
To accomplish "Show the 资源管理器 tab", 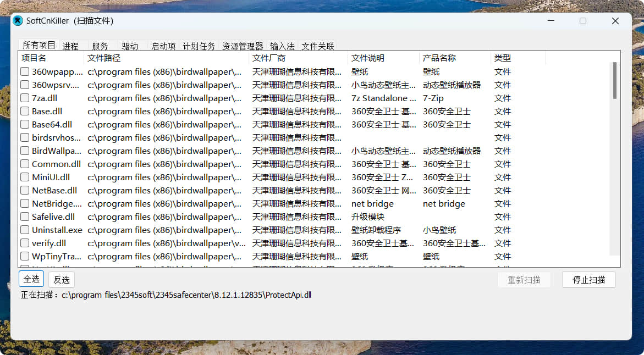I will pos(243,46).
